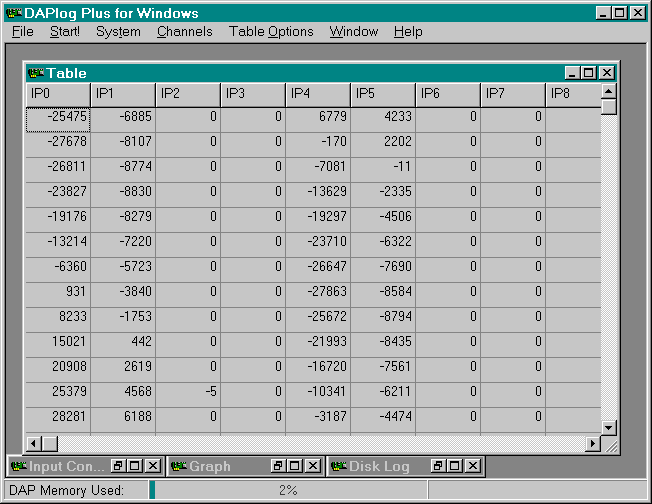Click the vertical scrollbar thumb in Table
Image resolution: width=652 pixels, height=504 pixels.
coord(609,106)
